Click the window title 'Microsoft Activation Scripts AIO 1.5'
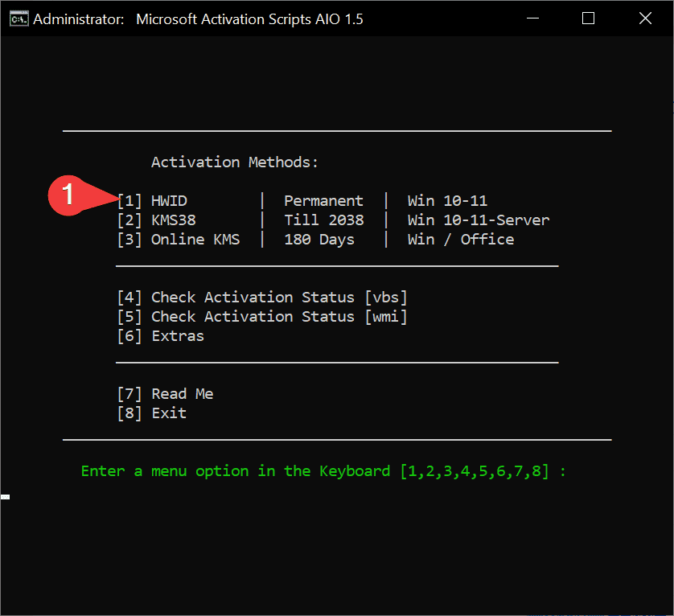The image size is (674, 616). coord(249,18)
